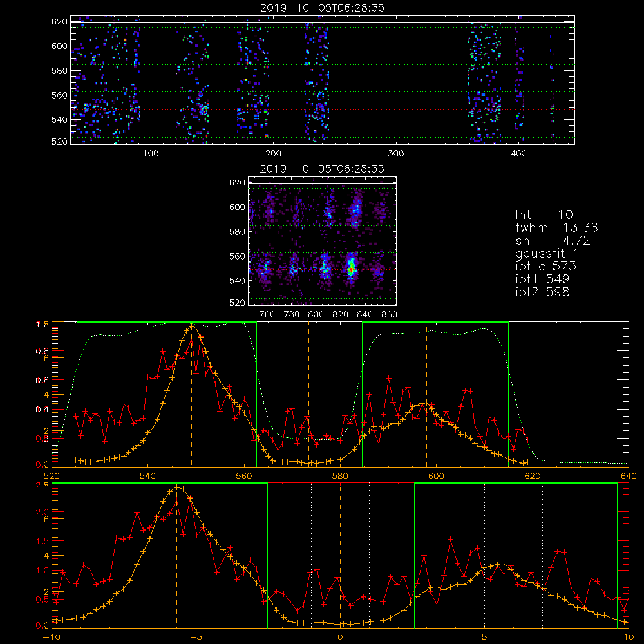Click the timestamp title above the middle image
The image size is (644, 644).
[x=322, y=168]
